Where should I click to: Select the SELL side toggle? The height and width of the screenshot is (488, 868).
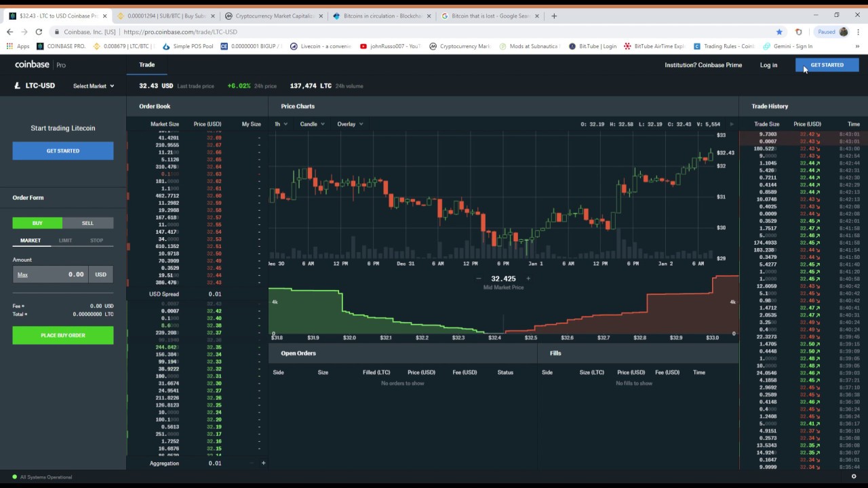pyautogui.click(x=88, y=223)
